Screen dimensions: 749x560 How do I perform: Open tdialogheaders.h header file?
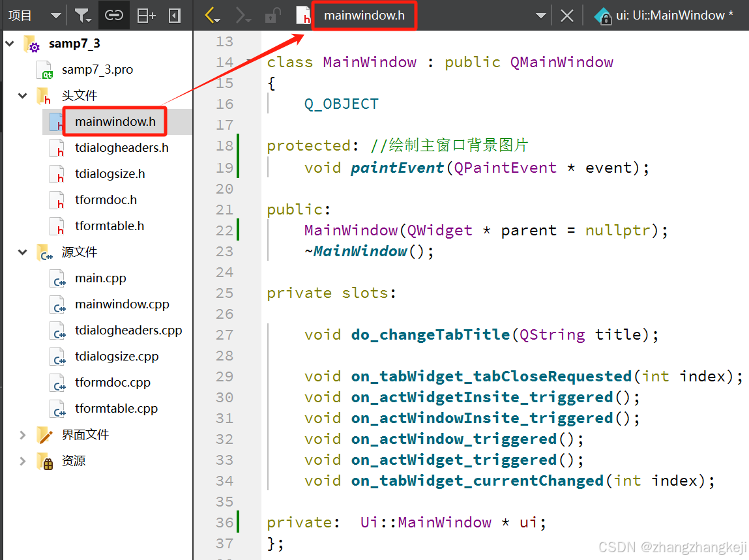tap(122, 147)
